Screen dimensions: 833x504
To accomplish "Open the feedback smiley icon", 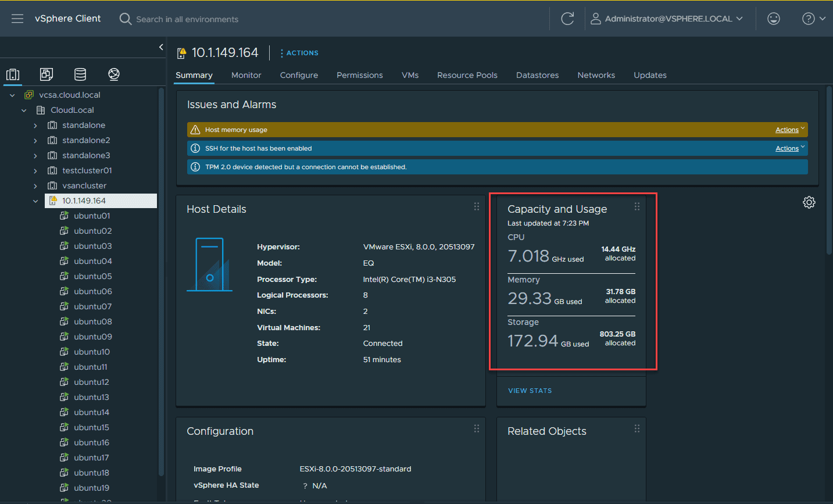I will point(773,19).
